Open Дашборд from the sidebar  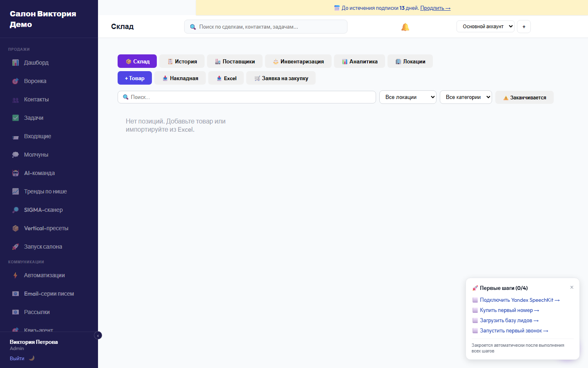(49, 63)
